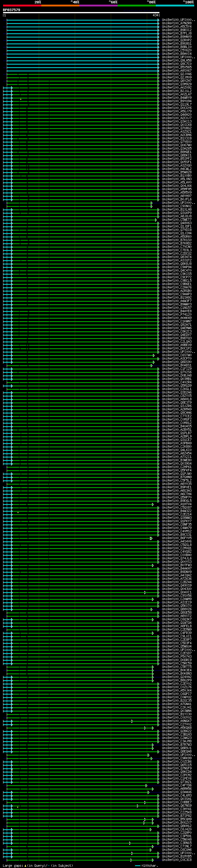Select the UniRef100_Q67NS9 label
Viewport: 197px width, 868px height.
(x=177, y=806)
